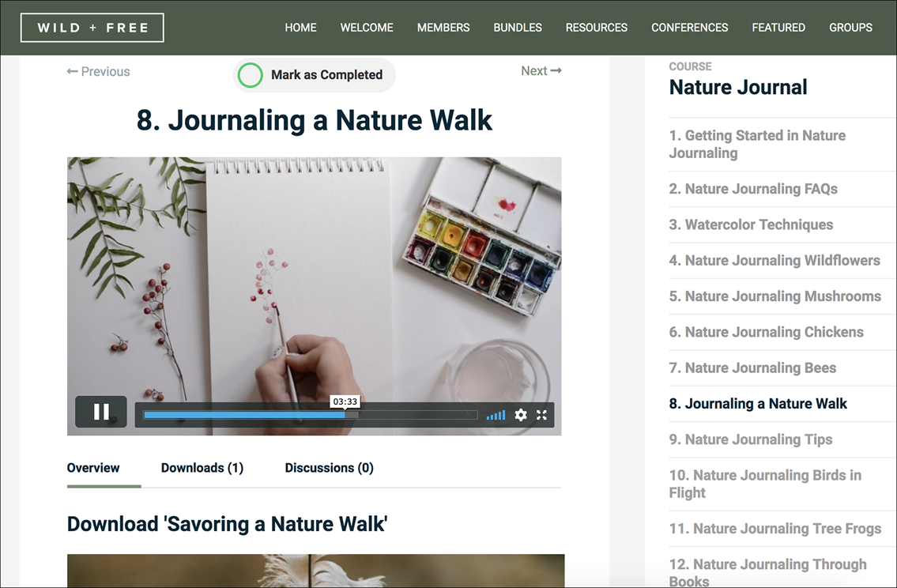The height and width of the screenshot is (588, 897).
Task: Open the FEATURED menu item
Action: (x=778, y=28)
